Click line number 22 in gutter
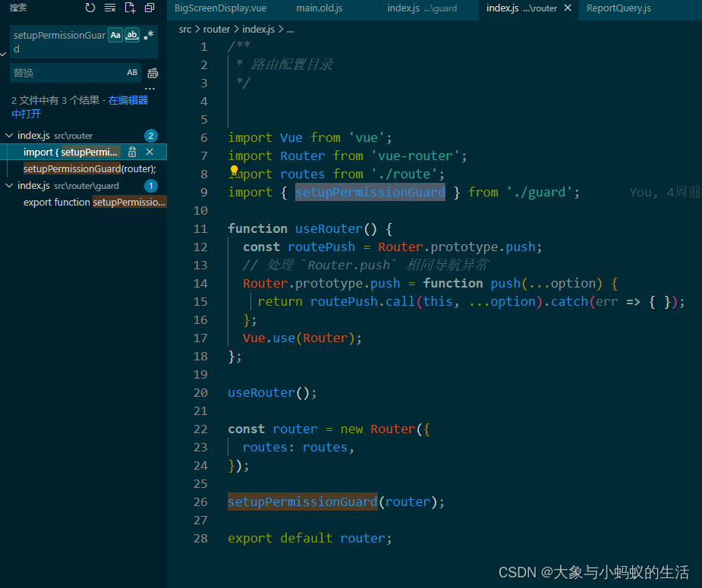The height and width of the screenshot is (588, 702). pyautogui.click(x=200, y=429)
